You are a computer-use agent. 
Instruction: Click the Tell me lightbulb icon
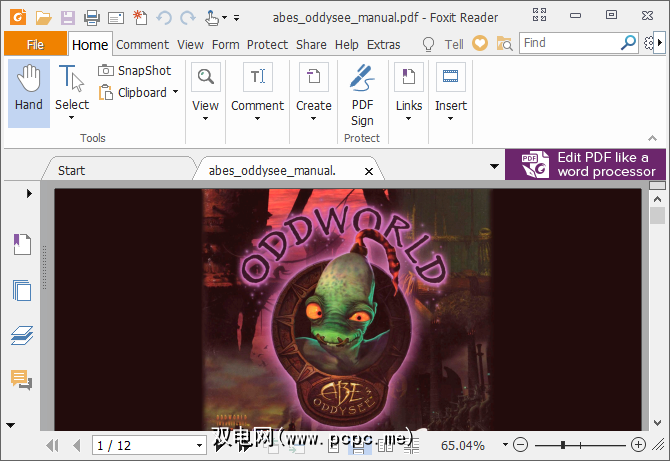point(428,44)
